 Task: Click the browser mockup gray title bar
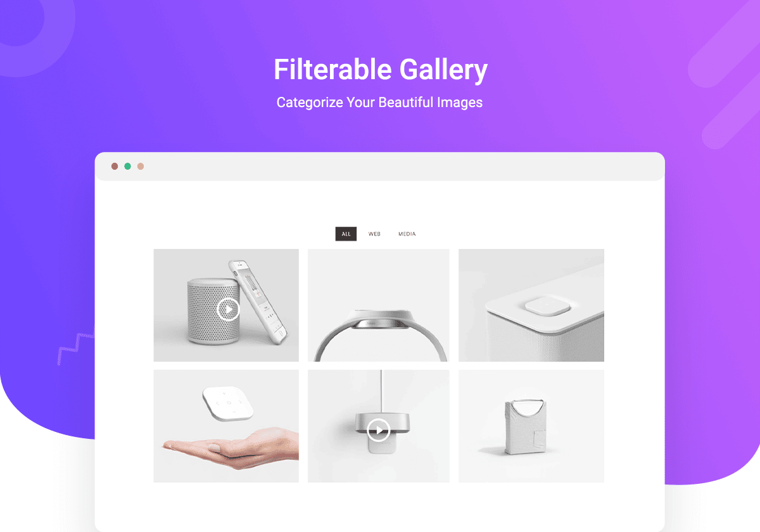380,167
